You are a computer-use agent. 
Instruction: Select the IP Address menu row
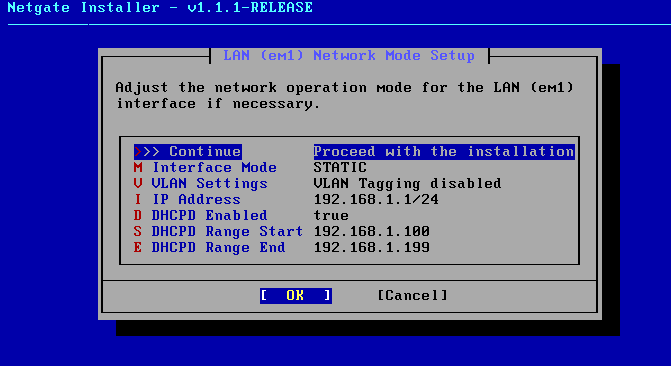(x=187, y=199)
